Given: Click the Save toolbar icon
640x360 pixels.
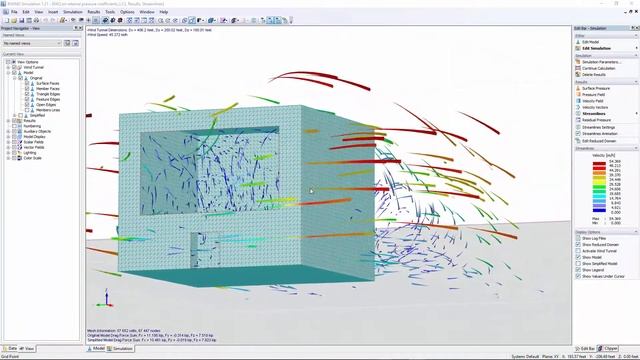Looking at the screenshot, I should pyautogui.click(x=21, y=20).
